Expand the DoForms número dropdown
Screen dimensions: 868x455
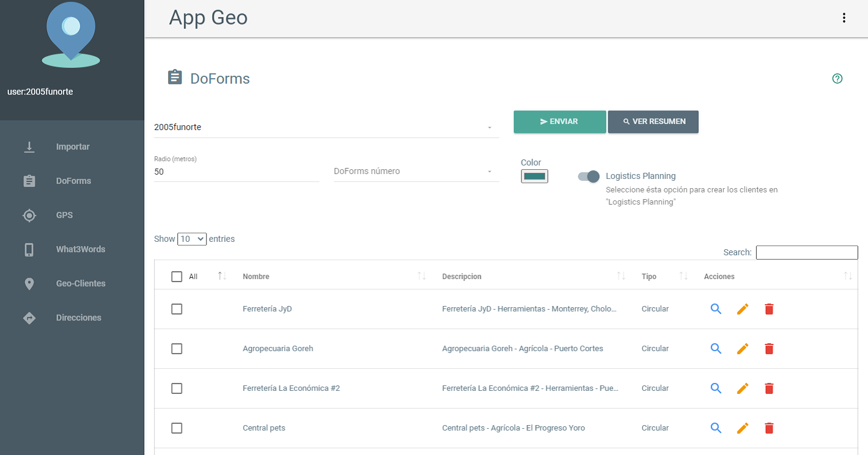tap(416, 172)
